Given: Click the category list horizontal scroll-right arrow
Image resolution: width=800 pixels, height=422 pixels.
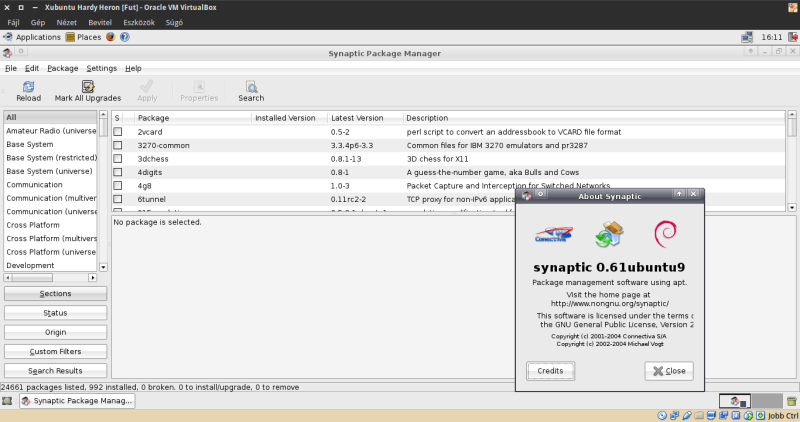Looking at the screenshot, I should 92,278.
